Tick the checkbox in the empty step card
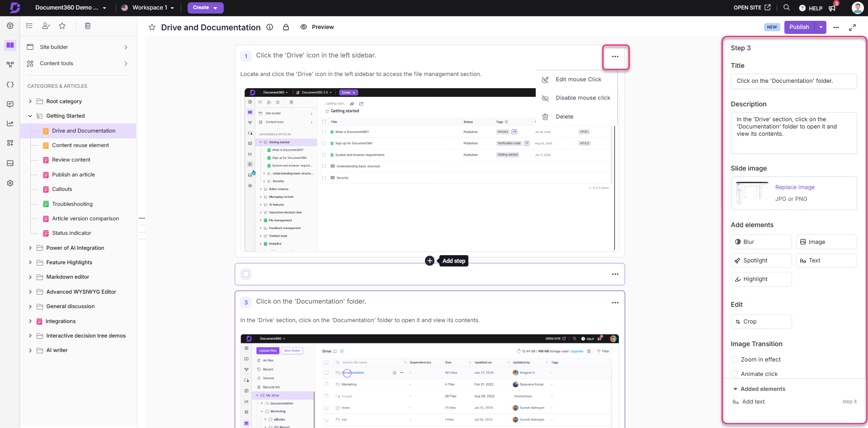This screenshot has height=428, width=868. tap(246, 274)
